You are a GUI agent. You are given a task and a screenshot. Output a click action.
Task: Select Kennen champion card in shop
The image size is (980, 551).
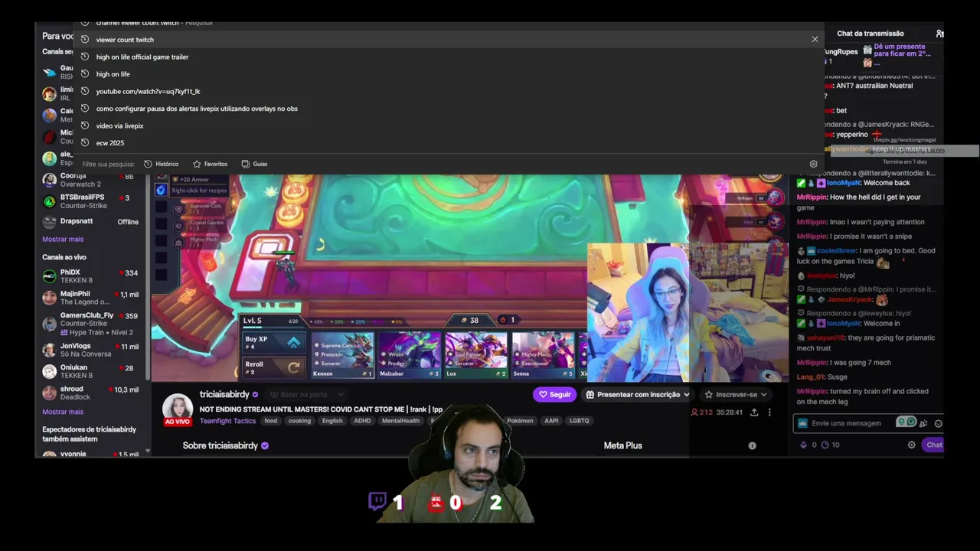click(x=342, y=354)
